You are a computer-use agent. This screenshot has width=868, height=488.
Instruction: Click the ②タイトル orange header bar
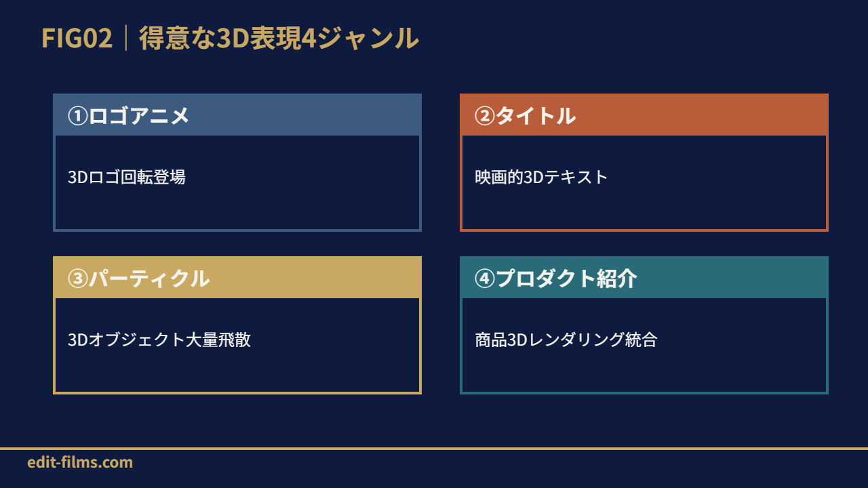[644, 115]
